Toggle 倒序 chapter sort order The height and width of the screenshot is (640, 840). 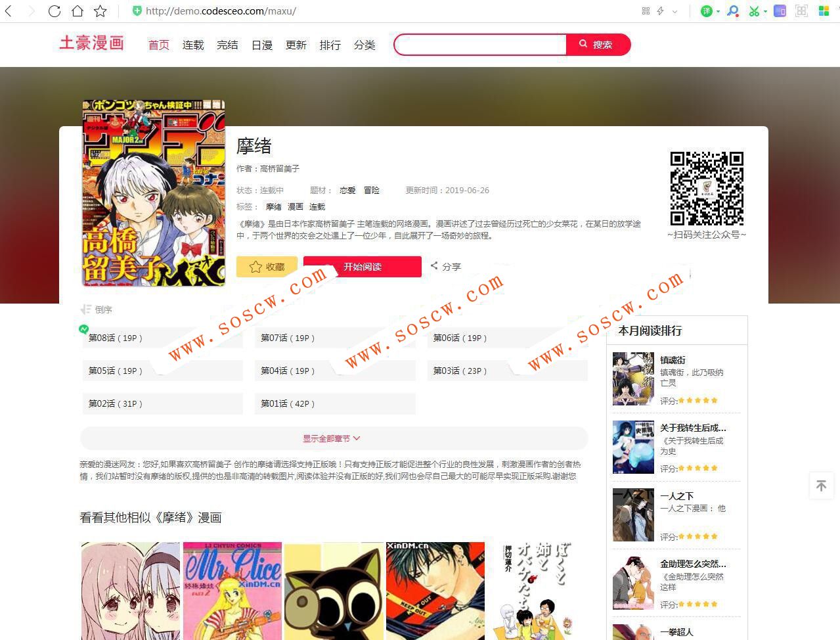click(96, 309)
